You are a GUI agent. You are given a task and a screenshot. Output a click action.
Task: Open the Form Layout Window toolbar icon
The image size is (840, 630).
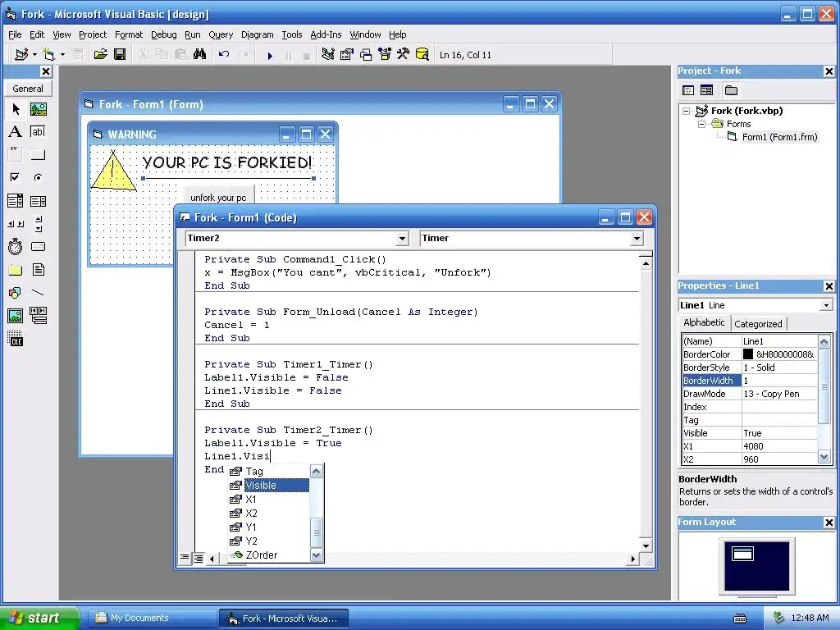[366, 54]
